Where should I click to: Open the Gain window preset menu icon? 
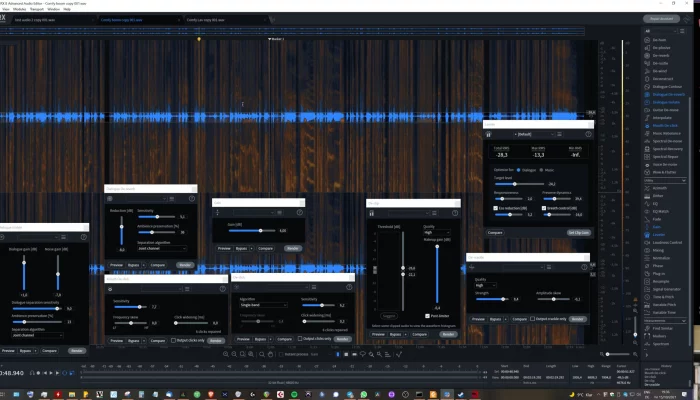point(279,212)
